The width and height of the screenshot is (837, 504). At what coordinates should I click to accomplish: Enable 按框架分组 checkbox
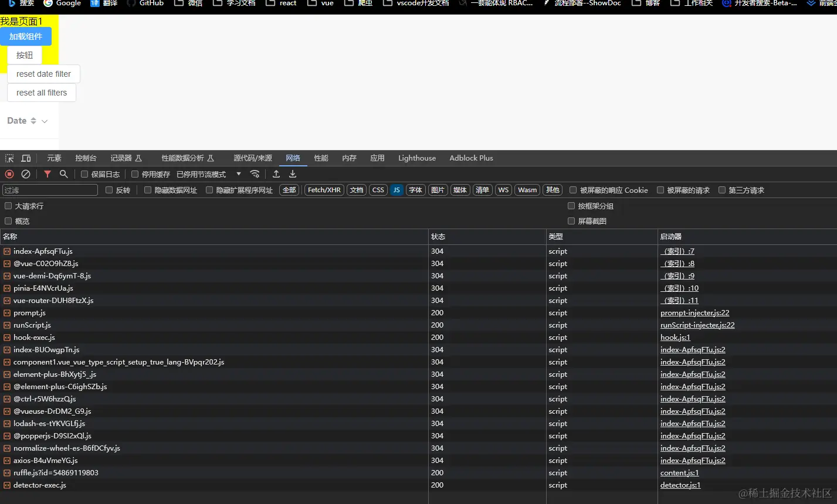point(571,206)
